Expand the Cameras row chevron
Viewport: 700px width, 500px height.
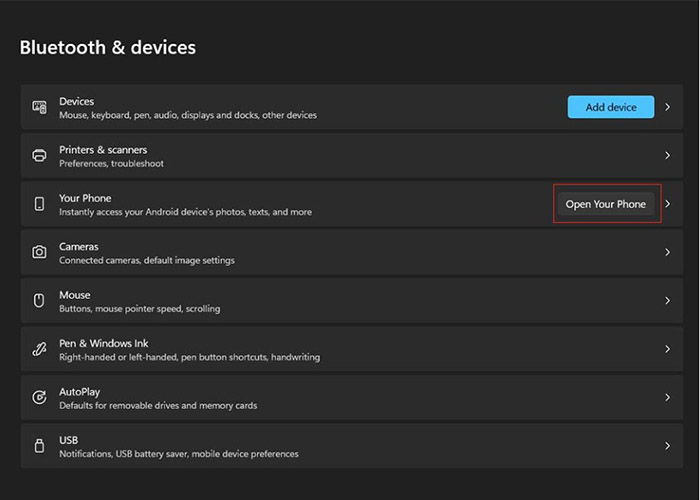[667, 252]
